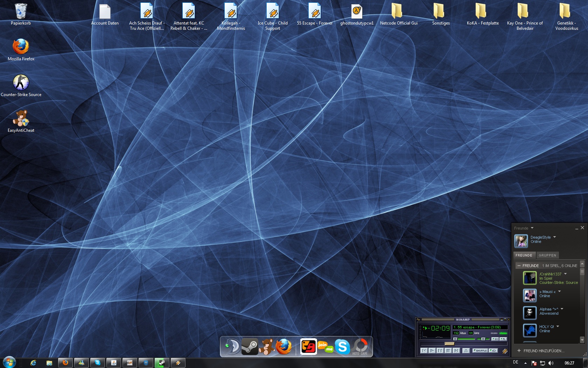Launch TeamSpeak from the dock
Viewport: 588px width, 368px height.
click(x=231, y=347)
